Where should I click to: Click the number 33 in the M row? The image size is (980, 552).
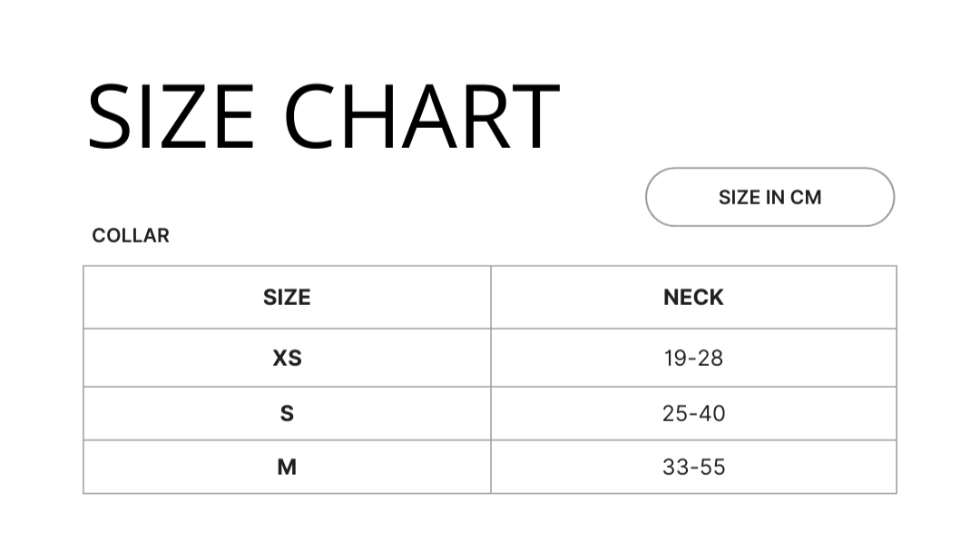point(675,467)
